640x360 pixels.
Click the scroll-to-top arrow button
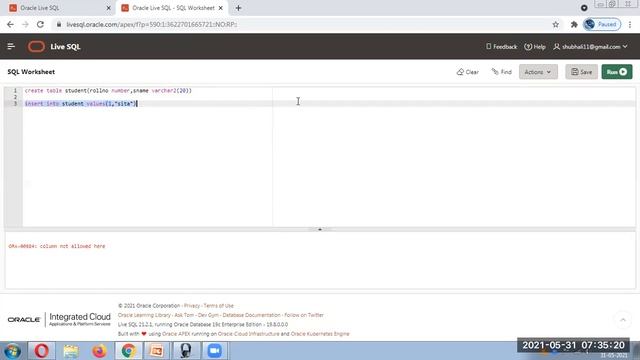point(623,320)
